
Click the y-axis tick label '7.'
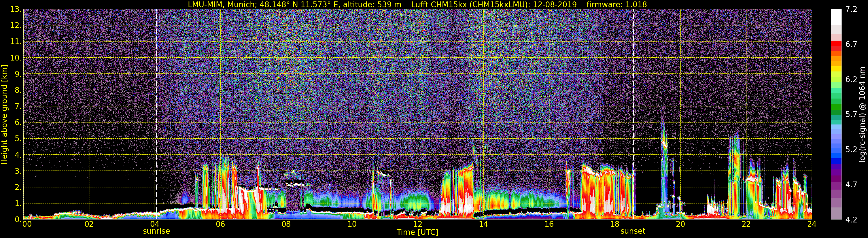pos(18,106)
